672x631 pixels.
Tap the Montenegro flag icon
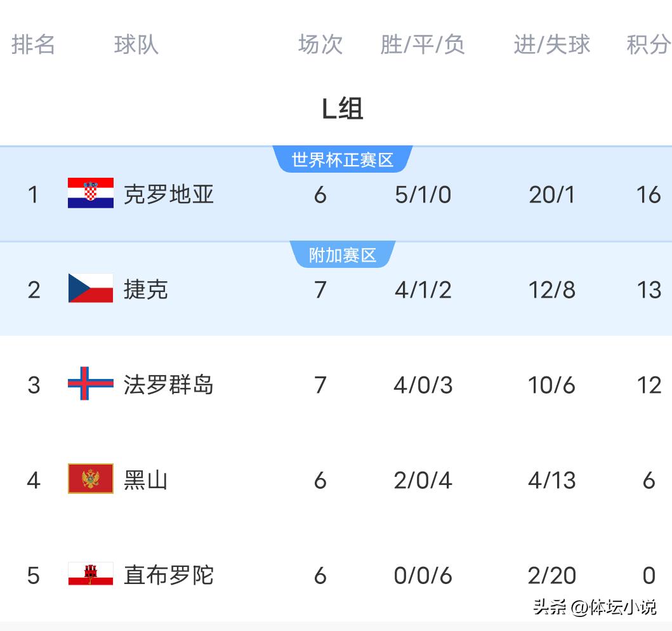click(x=91, y=479)
